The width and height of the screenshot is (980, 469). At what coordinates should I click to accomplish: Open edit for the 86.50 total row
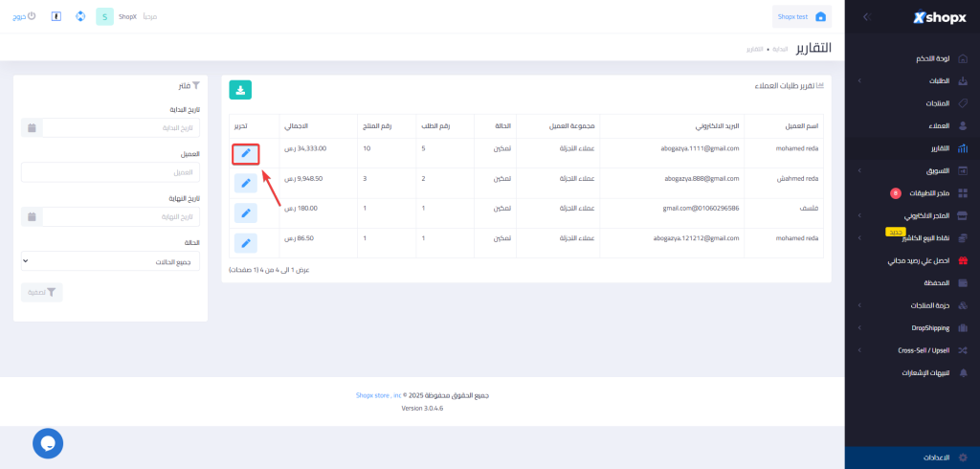245,242
